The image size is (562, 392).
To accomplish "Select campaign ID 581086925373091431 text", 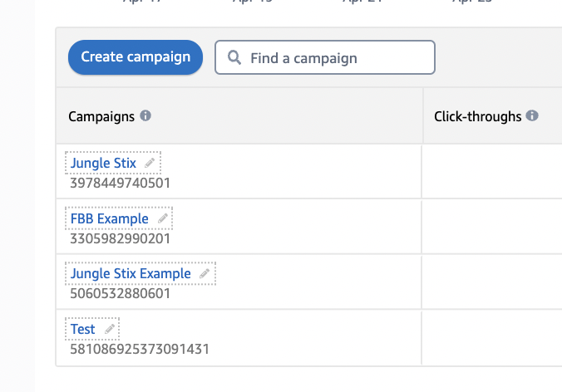I will click(x=140, y=349).
